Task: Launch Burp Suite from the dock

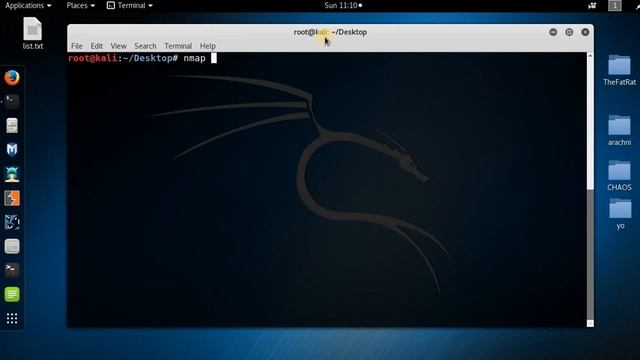Action: pos(12,198)
